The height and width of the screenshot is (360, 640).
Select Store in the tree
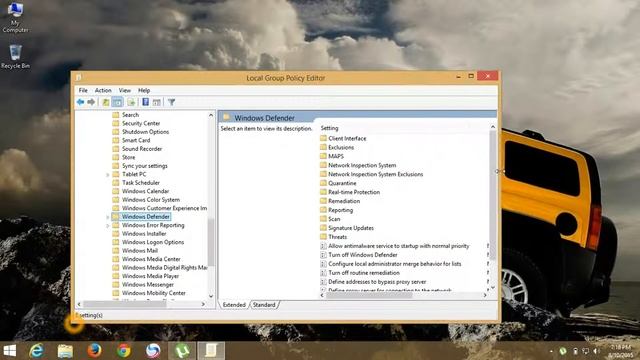(128, 157)
